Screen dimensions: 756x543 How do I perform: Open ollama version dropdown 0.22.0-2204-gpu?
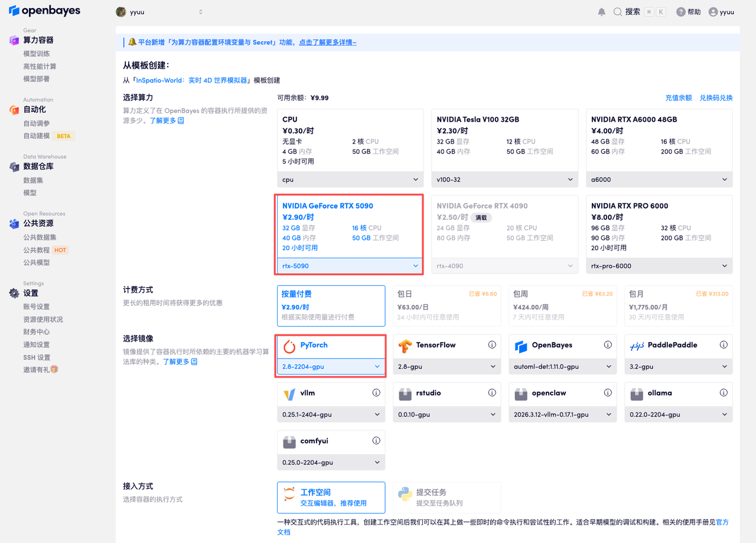point(678,414)
